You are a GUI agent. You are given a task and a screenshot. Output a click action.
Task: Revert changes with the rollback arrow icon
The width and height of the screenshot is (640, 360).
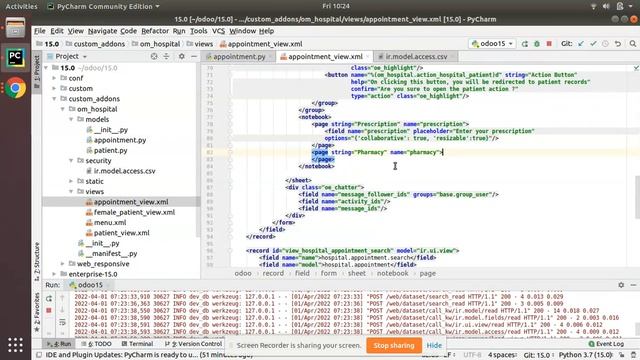pyautogui.click(x=618, y=44)
